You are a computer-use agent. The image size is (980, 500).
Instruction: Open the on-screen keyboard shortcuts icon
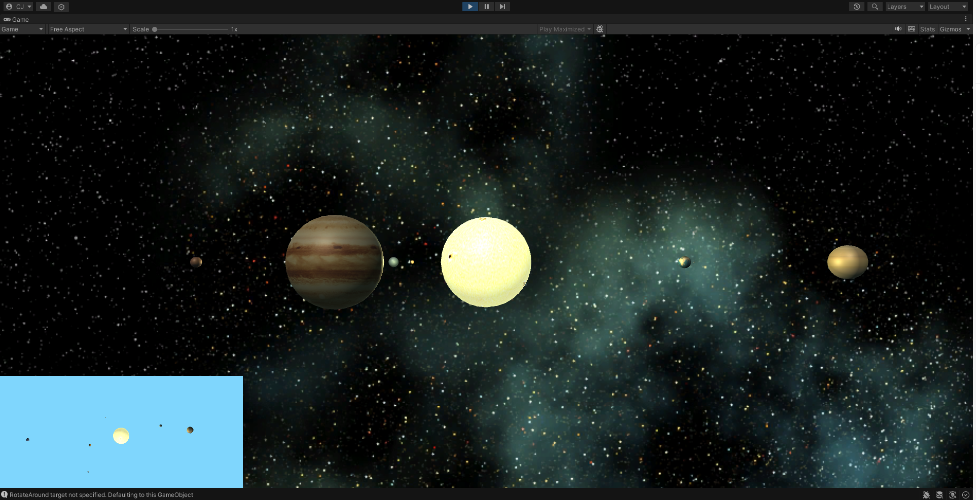pyautogui.click(x=911, y=29)
